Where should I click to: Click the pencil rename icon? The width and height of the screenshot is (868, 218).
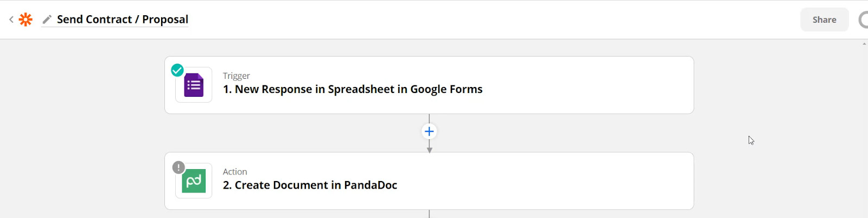click(47, 20)
